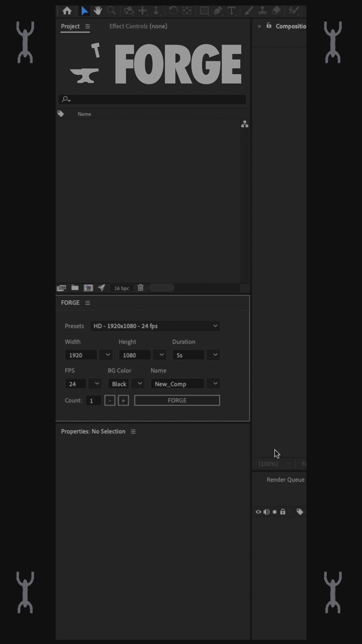Image resolution: width=362 pixels, height=644 pixels.
Task: Switch to the Effect Controls tab
Action: point(138,26)
